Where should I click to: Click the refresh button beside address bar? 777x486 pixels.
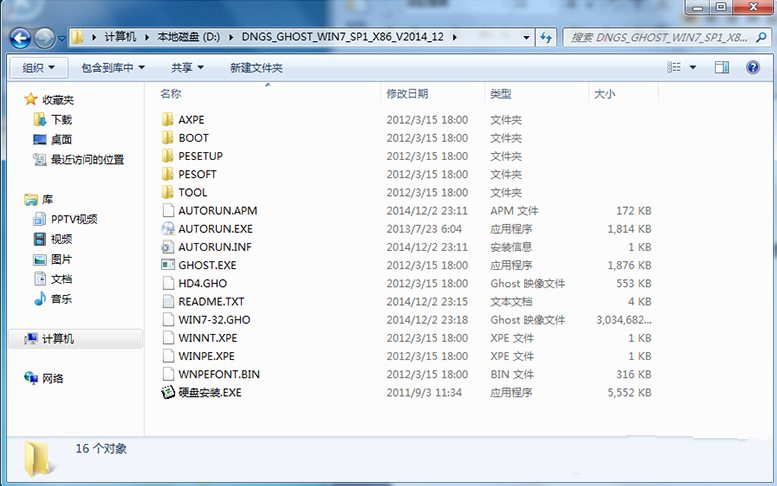tap(546, 37)
